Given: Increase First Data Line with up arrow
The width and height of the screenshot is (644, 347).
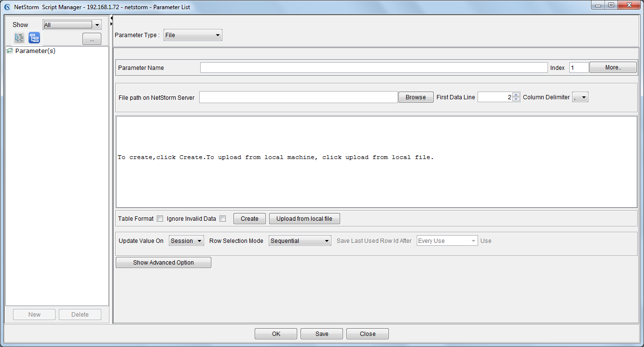Looking at the screenshot, I should [x=516, y=94].
